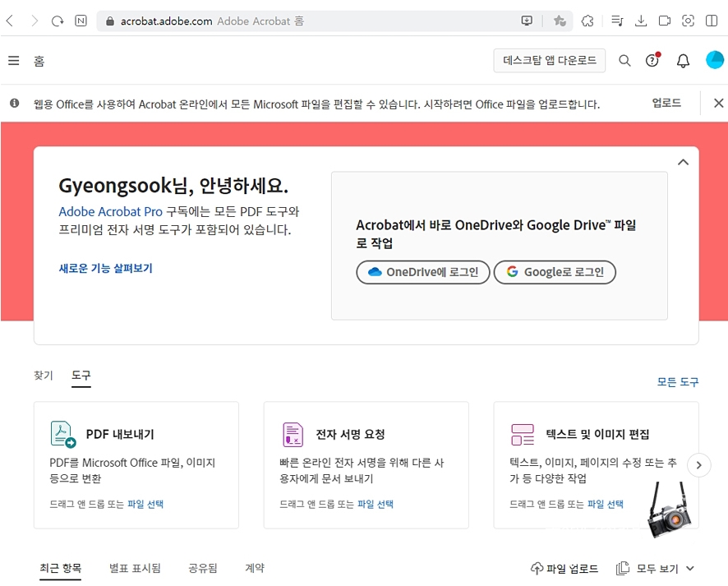Open notifications bell icon
Image resolution: width=728 pixels, height=586 pixels.
tap(683, 61)
